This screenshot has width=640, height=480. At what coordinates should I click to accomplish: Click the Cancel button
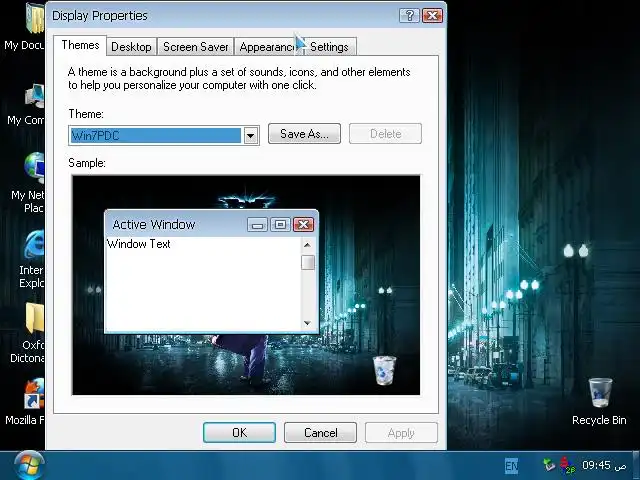320,433
